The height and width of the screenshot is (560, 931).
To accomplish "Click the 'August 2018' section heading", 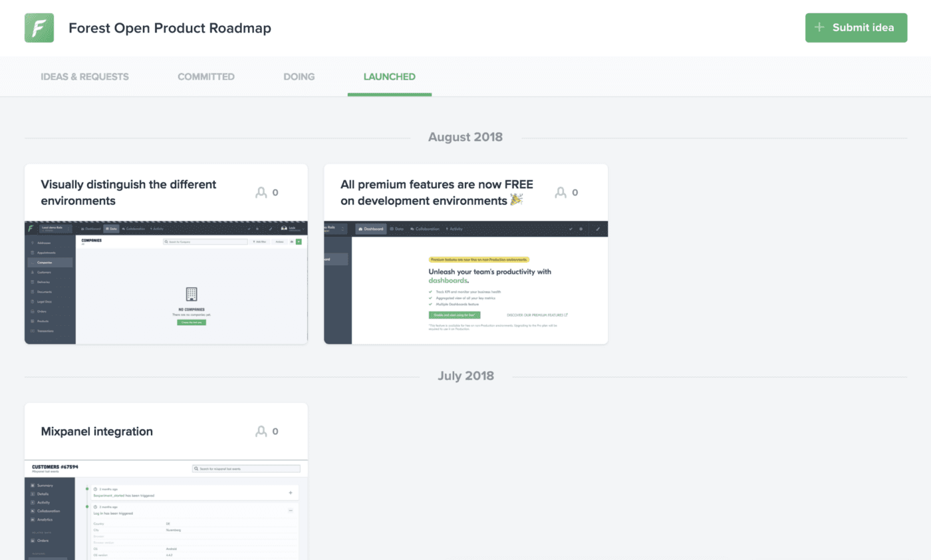I will [x=465, y=137].
